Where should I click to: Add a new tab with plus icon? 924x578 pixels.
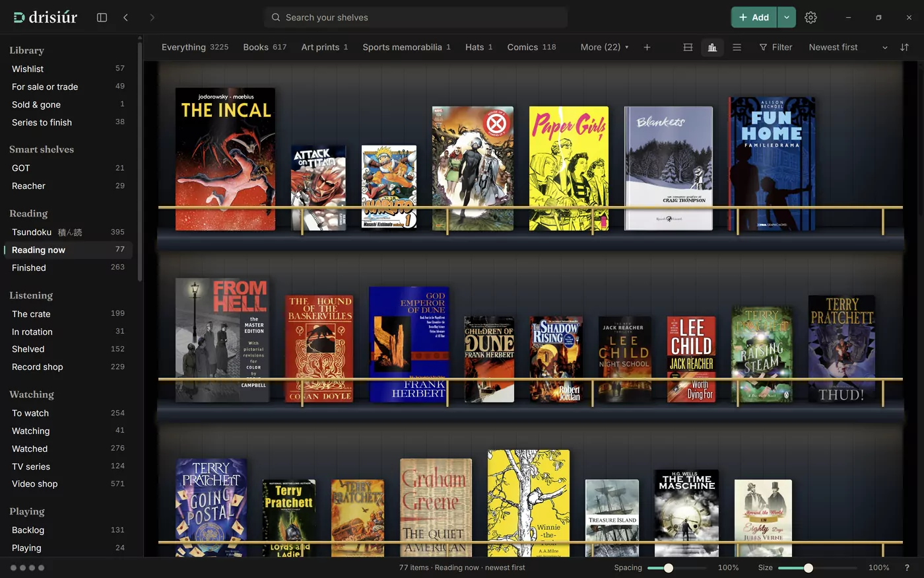point(647,48)
